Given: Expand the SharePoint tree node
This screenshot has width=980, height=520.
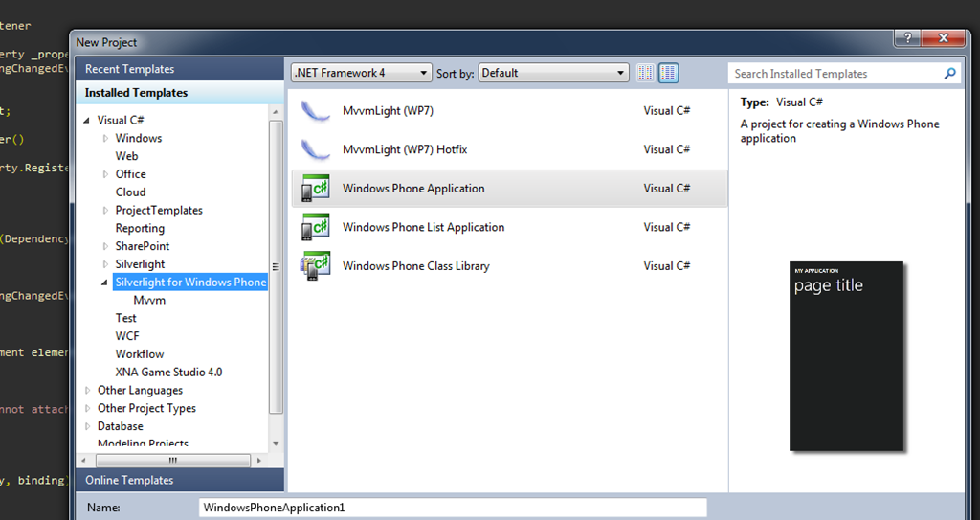Looking at the screenshot, I should click(105, 246).
